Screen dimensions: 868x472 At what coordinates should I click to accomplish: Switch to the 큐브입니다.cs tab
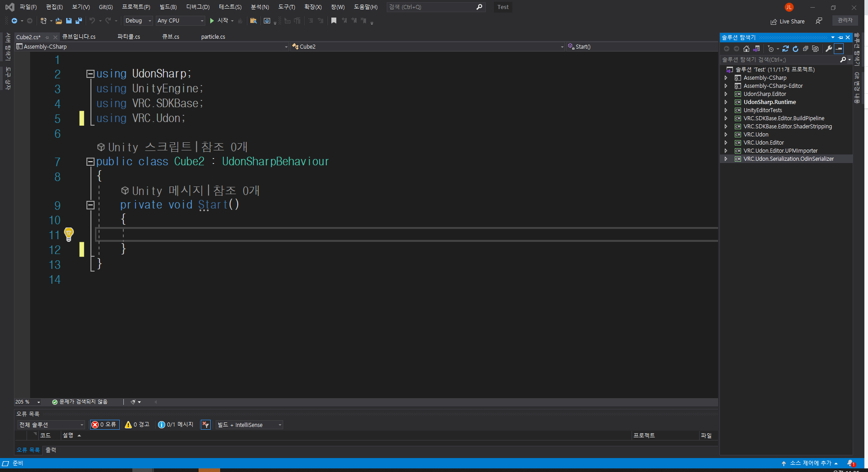click(x=79, y=37)
